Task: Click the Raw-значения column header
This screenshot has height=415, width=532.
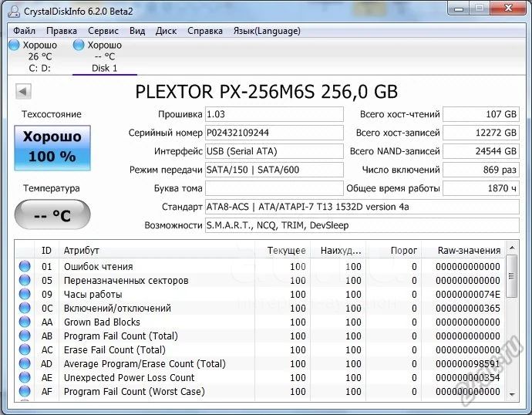Action: coord(463,251)
